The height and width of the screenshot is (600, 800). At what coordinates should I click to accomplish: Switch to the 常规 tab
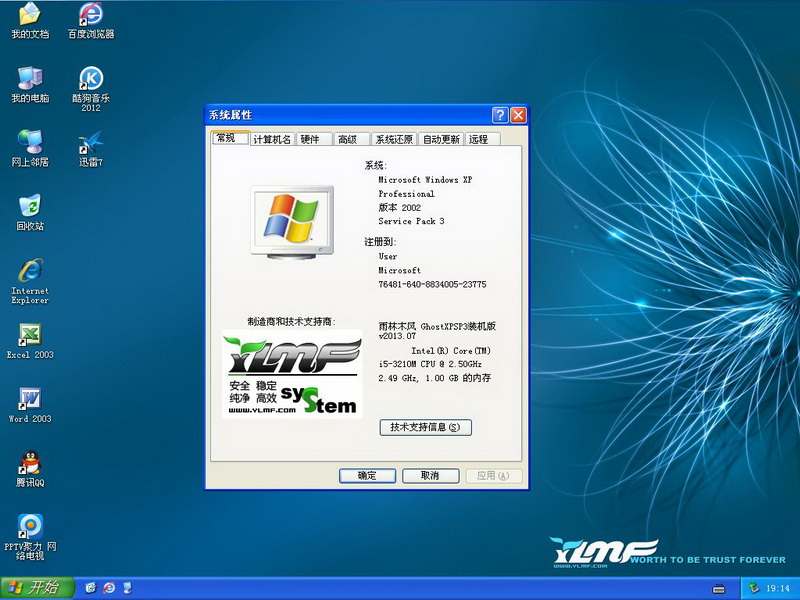(230, 138)
